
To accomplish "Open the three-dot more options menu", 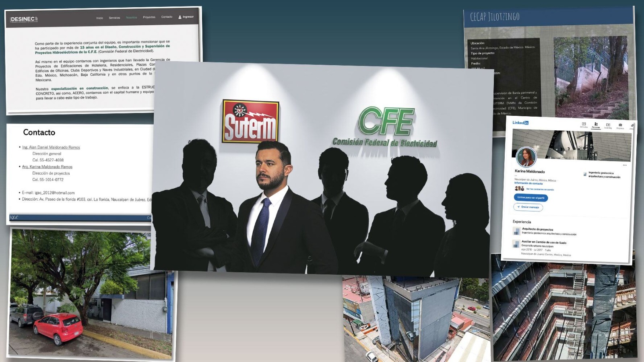I will click(x=625, y=165).
